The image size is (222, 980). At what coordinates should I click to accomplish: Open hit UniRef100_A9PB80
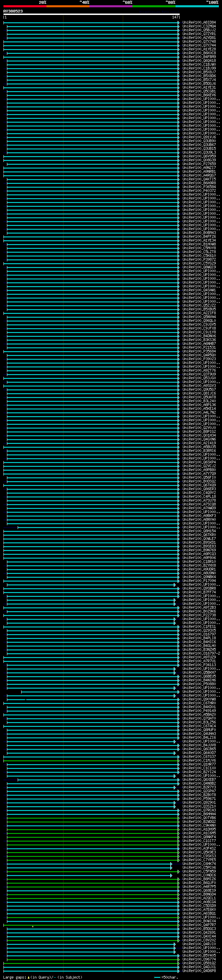[x=199, y=470]
